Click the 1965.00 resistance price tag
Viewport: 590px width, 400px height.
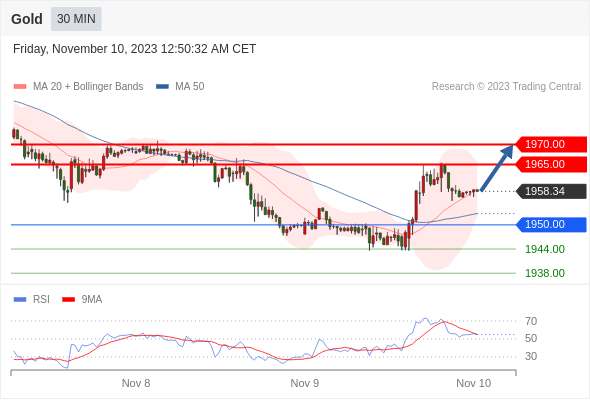pos(551,164)
